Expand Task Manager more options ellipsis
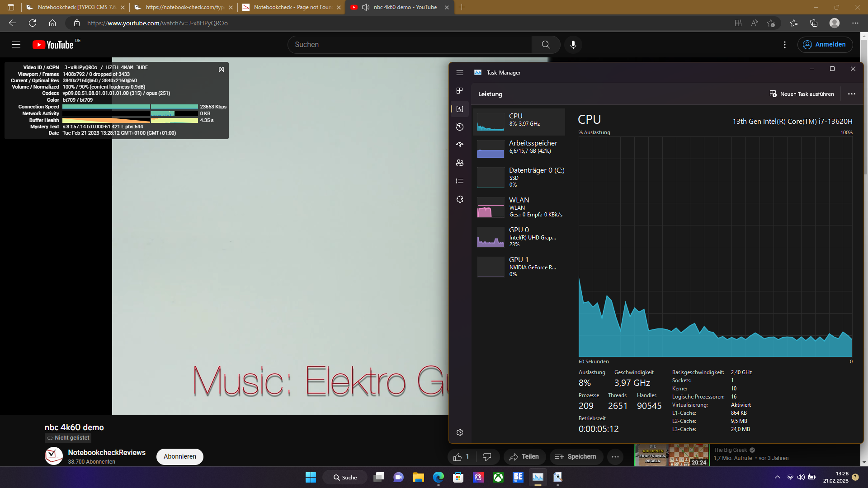 click(x=852, y=94)
